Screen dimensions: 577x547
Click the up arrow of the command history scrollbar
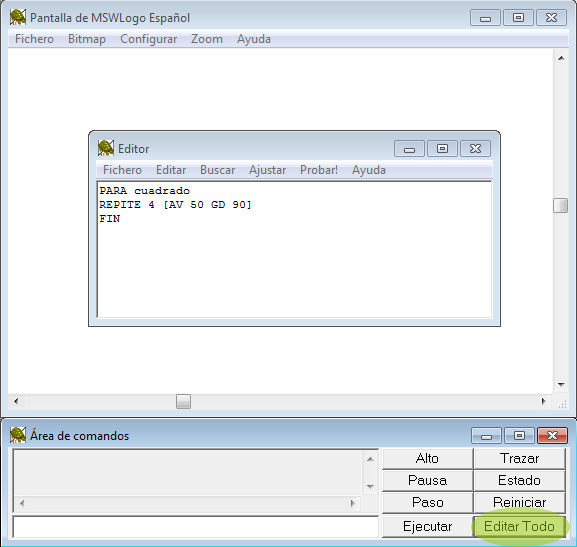(370, 459)
